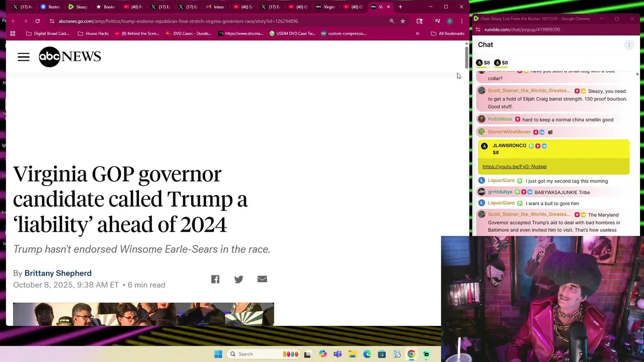
Task: Open File Explorer from the taskbar
Action: [x=352, y=354]
